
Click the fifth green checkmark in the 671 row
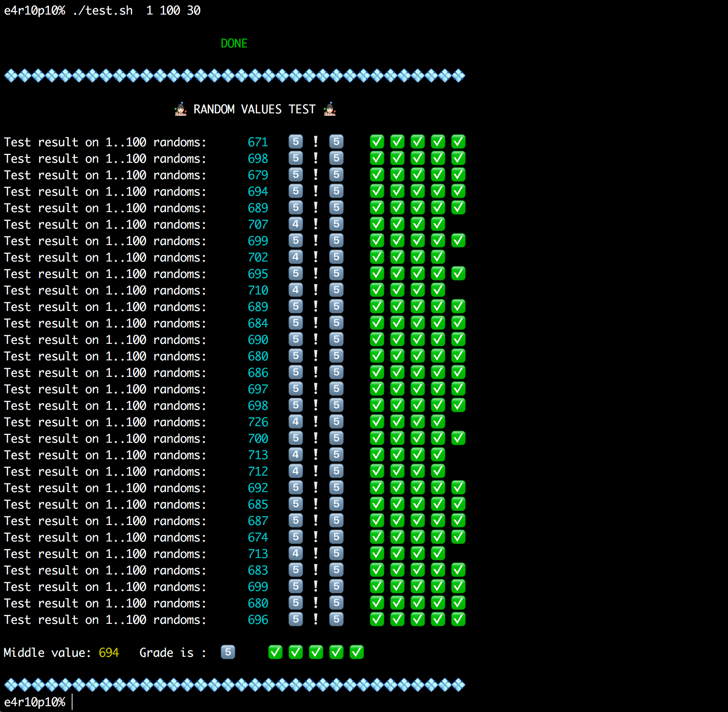tap(458, 141)
